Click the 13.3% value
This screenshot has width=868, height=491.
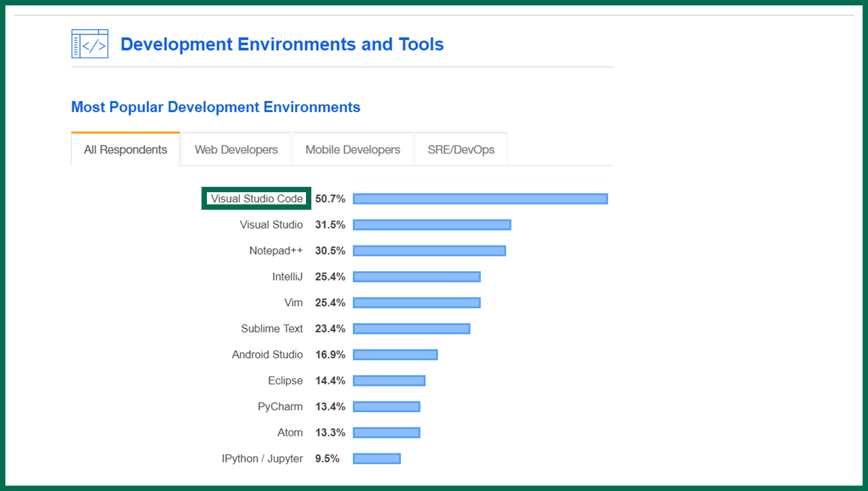click(330, 432)
